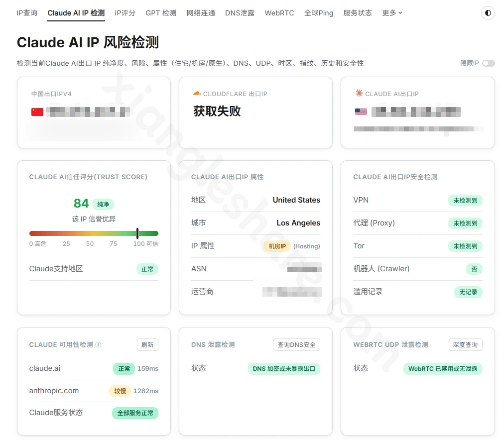Click the trust score slider marker
This screenshot has height=443, width=504.
point(137,233)
